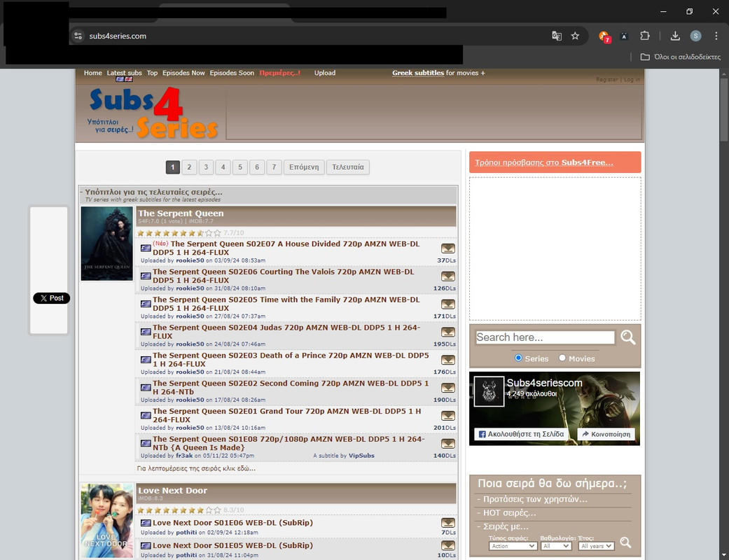Screen dimensions: 729x560
Task: Open Τρόποι πρόσβασης στο Subs4Free link
Action: pyautogui.click(x=544, y=162)
